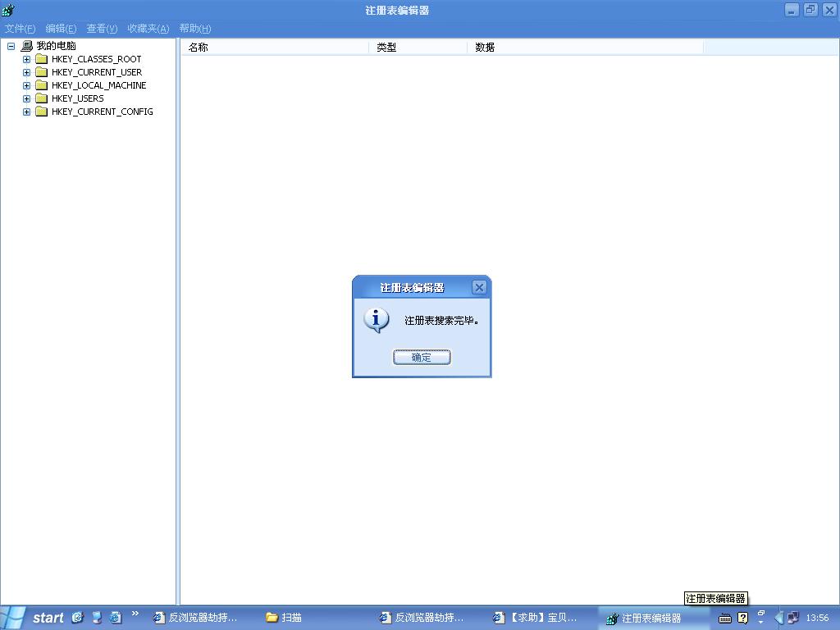This screenshot has height=630, width=840.
Task: Select the HKEY_CLASSES_ROOT key label
Action: [97, 59]
